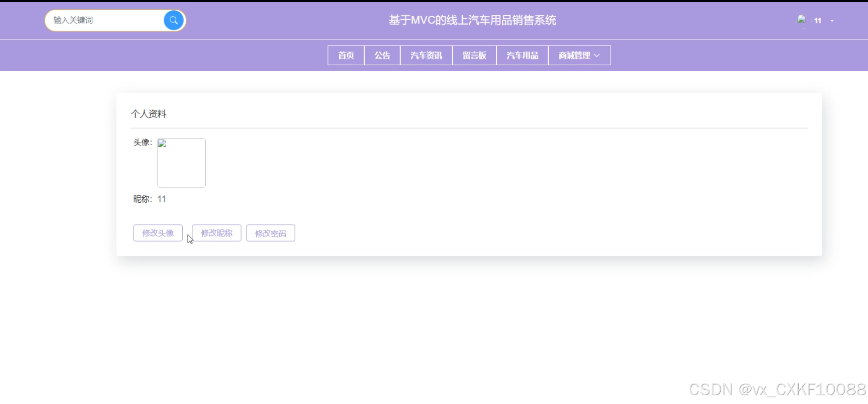Open the 公告 nav tab
The height and width of the screenshot is (404, 868).
click(382, 55)
